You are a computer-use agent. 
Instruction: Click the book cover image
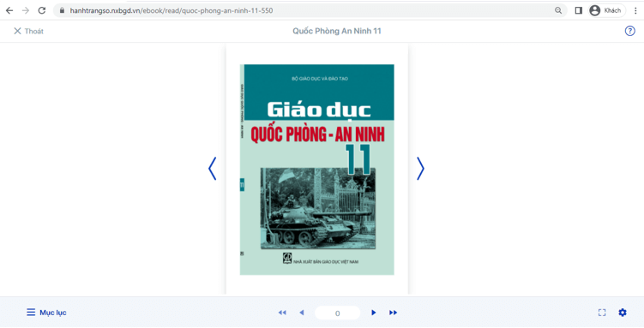tap(316, 170)
